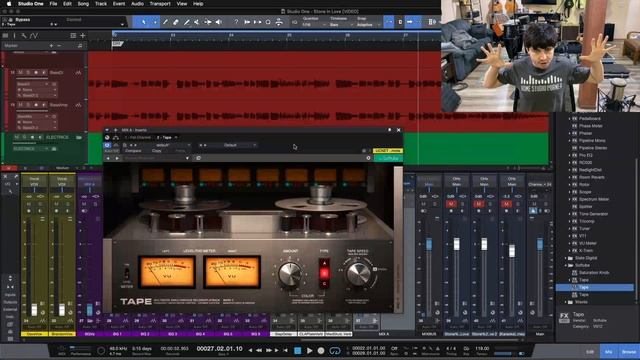Open the Audio menu
This screenshot has height=360, width=640.
(137, 4)
